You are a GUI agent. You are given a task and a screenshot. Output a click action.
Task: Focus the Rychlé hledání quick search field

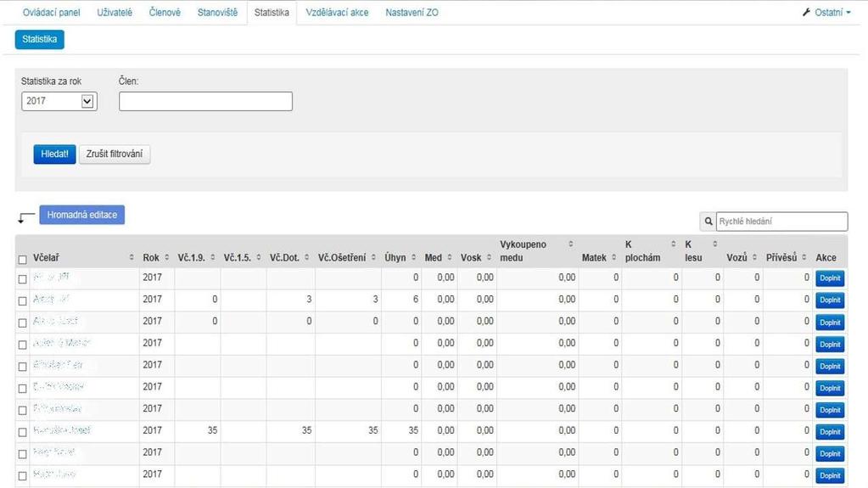[x=781, y=222]
